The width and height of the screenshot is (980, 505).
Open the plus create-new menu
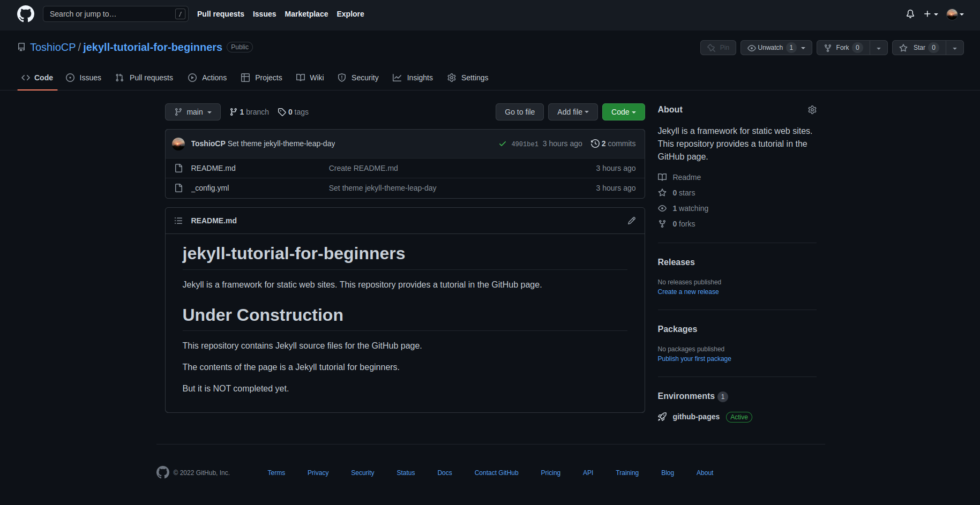(931, 14)
